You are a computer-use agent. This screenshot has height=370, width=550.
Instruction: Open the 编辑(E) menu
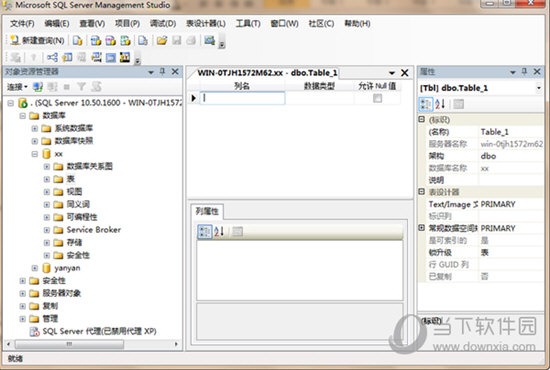57,23
